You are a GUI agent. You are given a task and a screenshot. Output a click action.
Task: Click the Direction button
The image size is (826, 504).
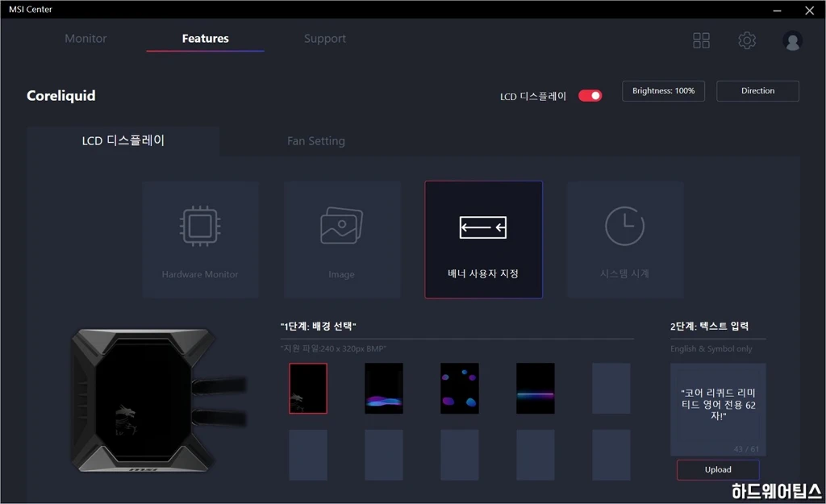click(757, 90)
